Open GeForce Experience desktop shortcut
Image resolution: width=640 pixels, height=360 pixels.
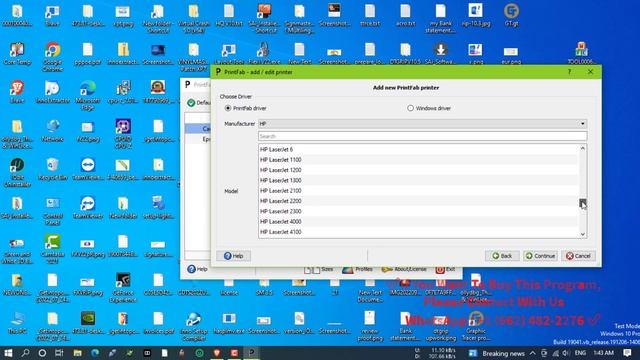123,287
